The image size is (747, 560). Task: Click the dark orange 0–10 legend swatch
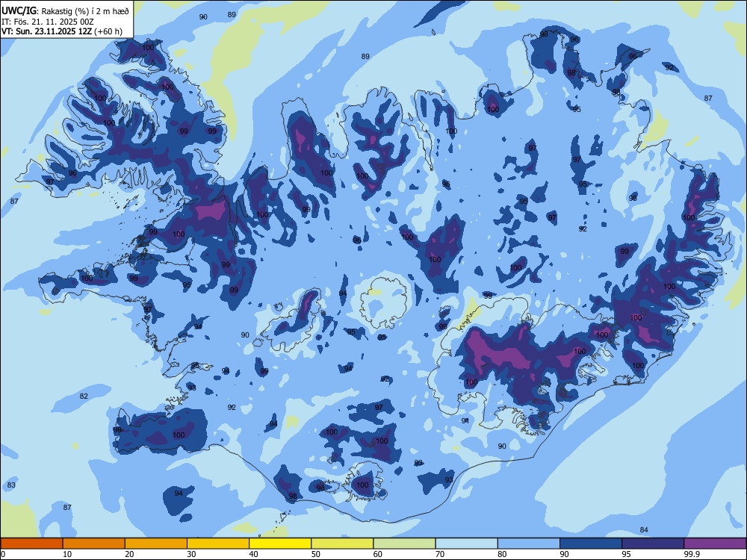point(31,544)
